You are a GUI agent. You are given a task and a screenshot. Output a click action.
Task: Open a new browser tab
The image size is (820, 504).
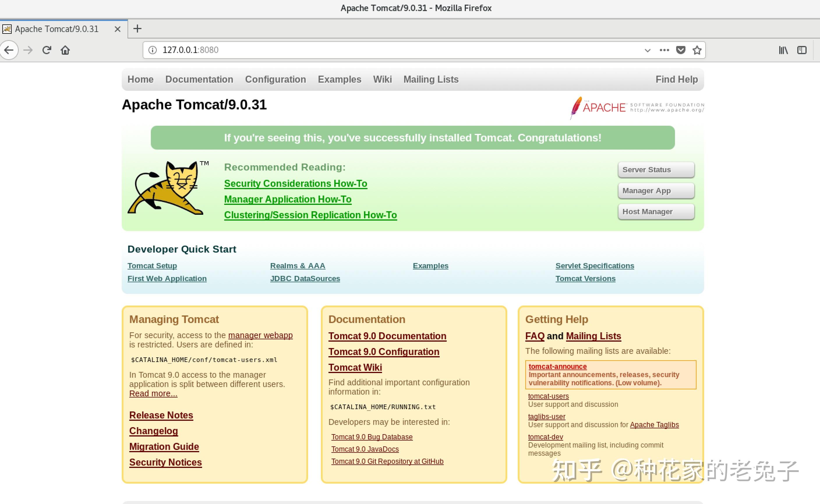(x=137, y=29)
